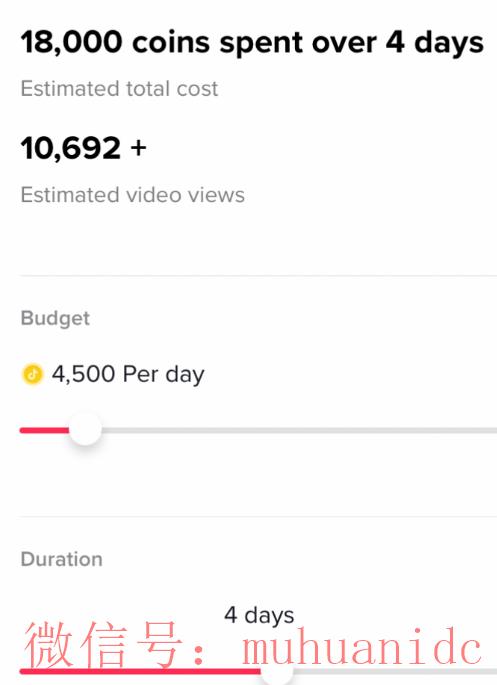The height and width of the screenshot is (685, 497).
Task: Click the gray unfilled budget slider track
Action: point(299,430)
